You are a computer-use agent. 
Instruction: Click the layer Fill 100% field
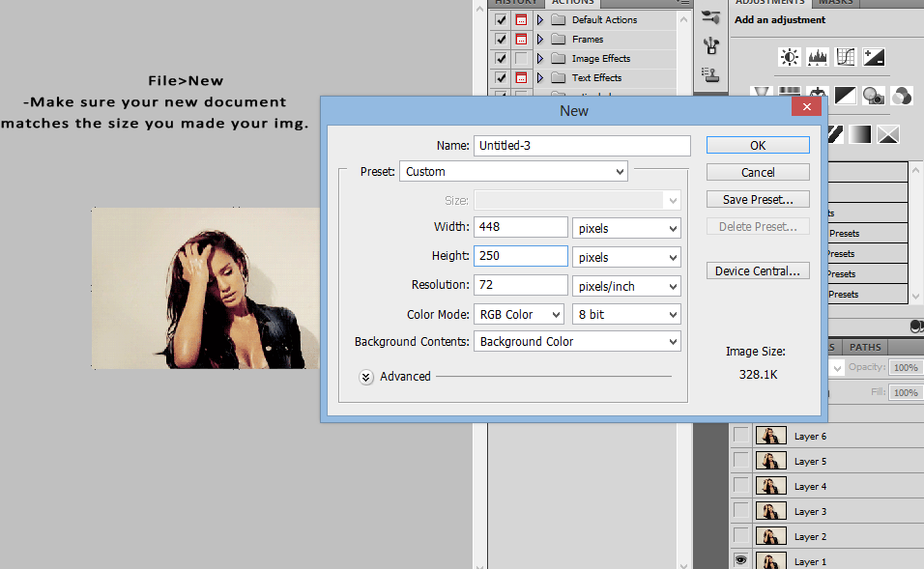(x=906, y=392)
